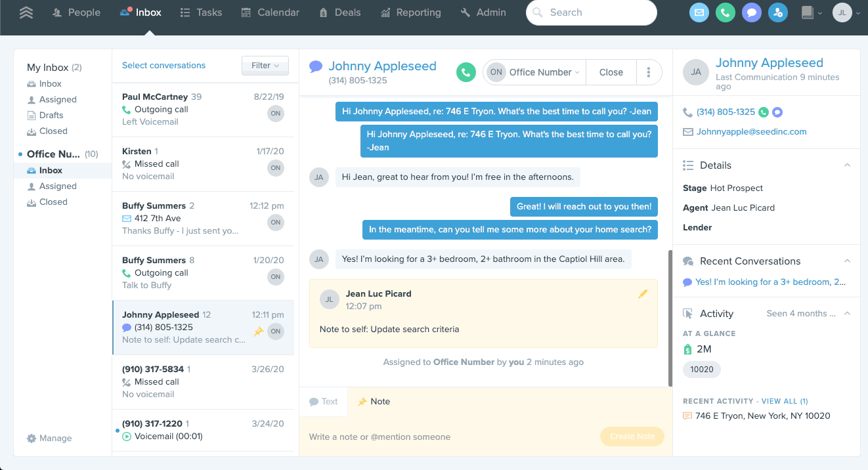The image size is (868, 470).
Task: Click the ON badge on Paul McCartney conversation
Action: tap(276, 114)
